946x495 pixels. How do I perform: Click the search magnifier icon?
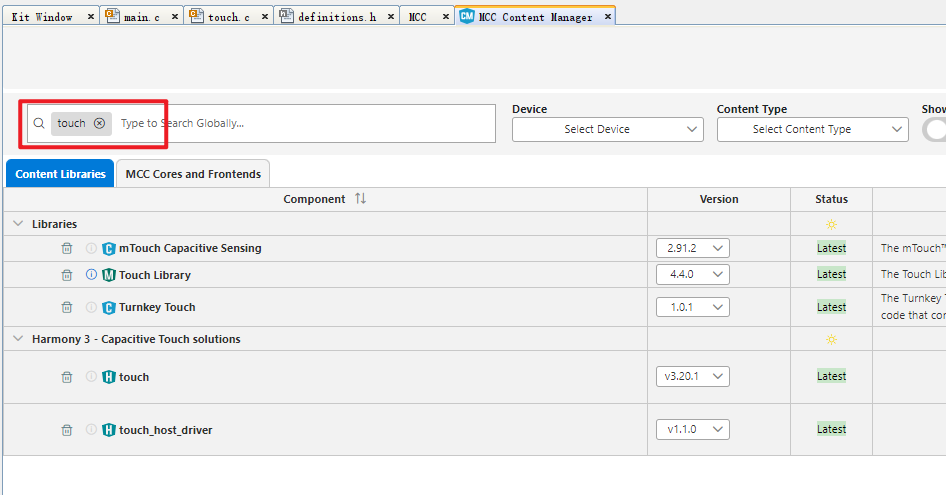39,123
